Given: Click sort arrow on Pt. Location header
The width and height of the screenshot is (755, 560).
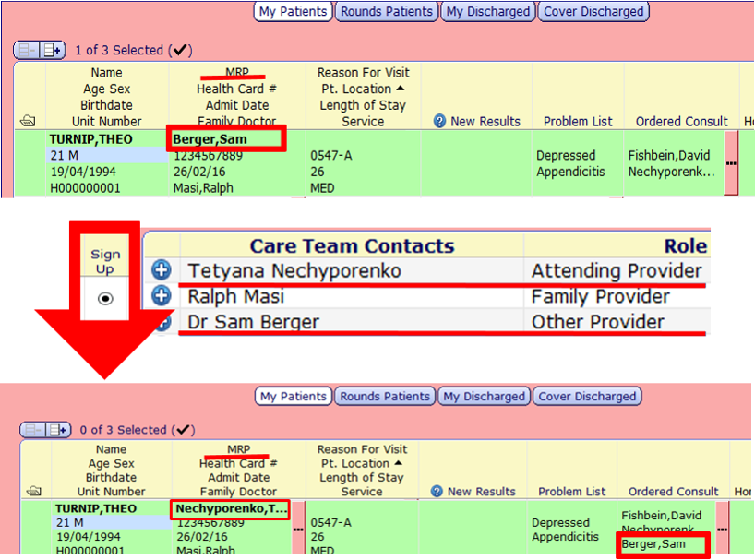Looking at the screenshot, I should [400, 87].
